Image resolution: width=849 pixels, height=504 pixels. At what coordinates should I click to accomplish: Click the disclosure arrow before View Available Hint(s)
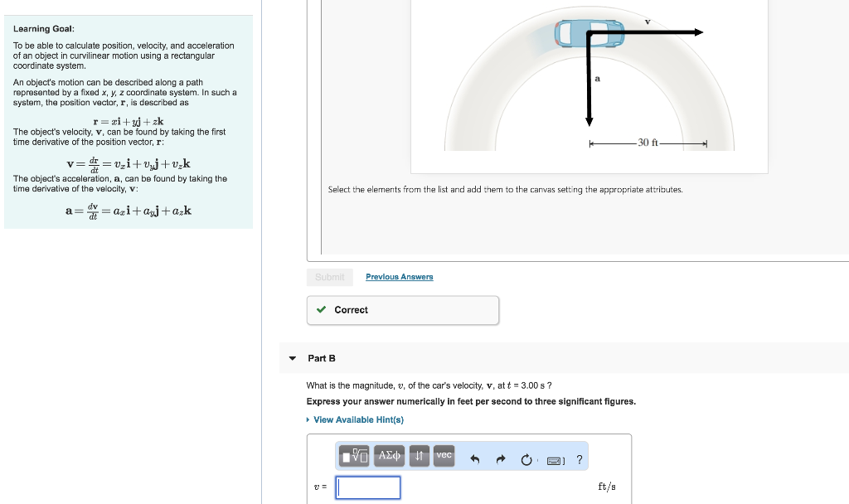pos(308,419)
